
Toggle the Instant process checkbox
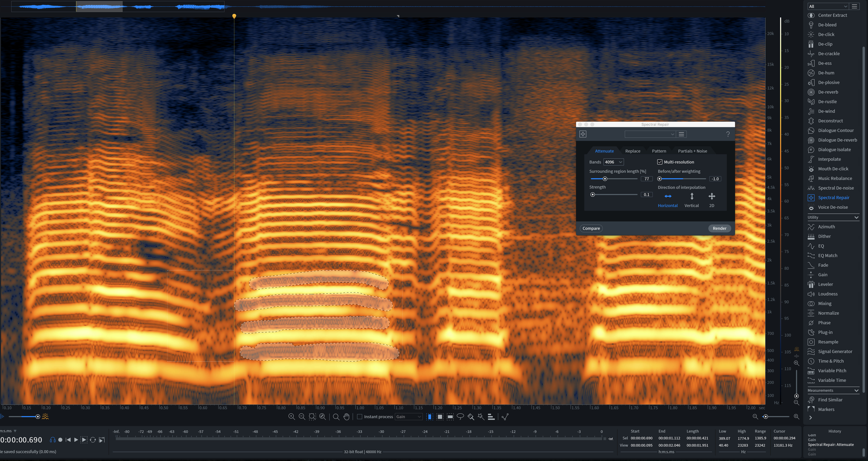point(359,417)
